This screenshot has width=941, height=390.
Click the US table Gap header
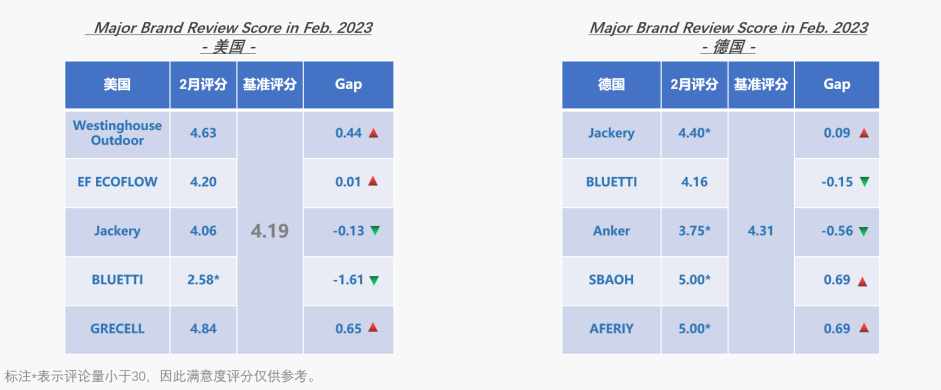pos(349,85)
